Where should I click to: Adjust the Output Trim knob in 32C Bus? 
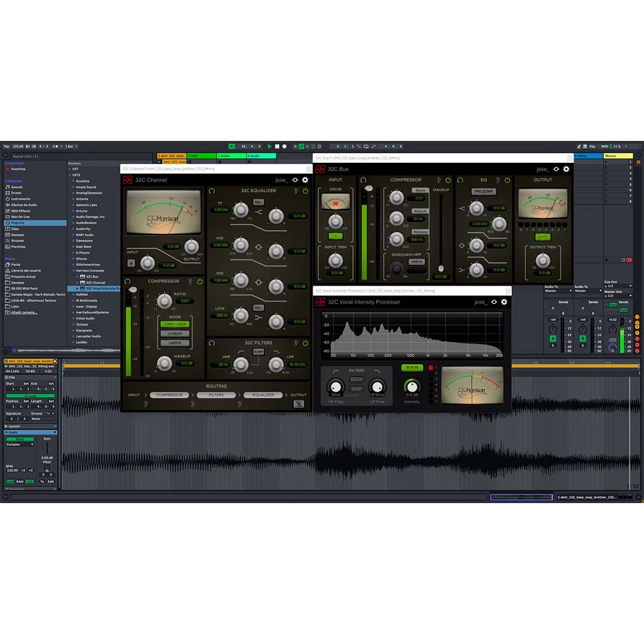543,260
